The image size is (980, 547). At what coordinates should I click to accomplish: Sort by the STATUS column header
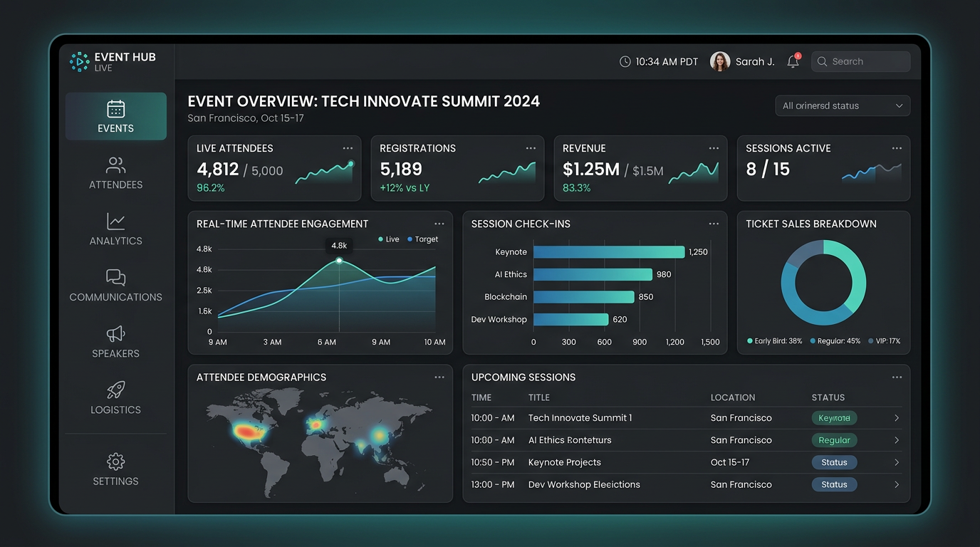(x=828, y=397)
